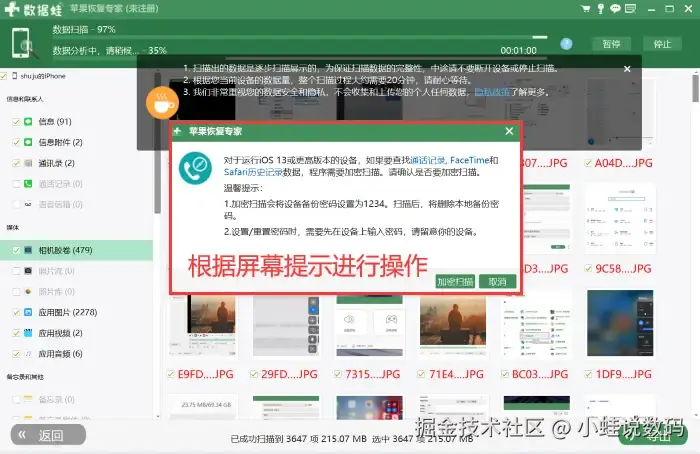Uncheck the E9FD....JPG file checkbox
The image size is (700, 454).
[171, 374]
